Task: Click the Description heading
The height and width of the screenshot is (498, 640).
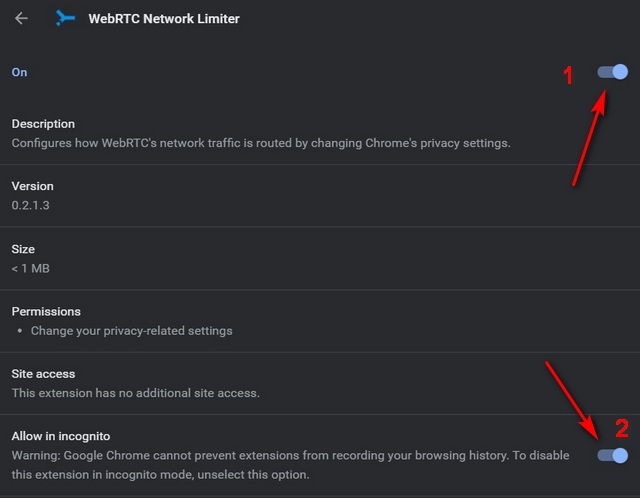Action: (x=43, y=124)
